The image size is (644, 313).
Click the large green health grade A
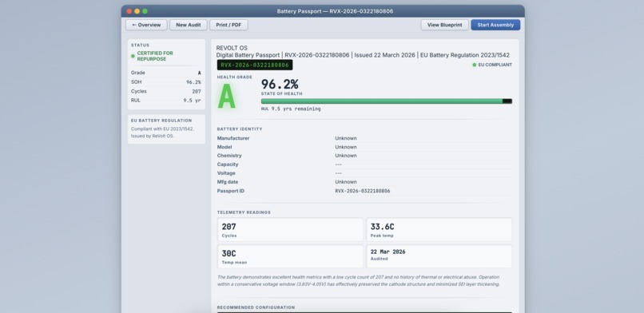pyautogui.click(x=226, y=96)
